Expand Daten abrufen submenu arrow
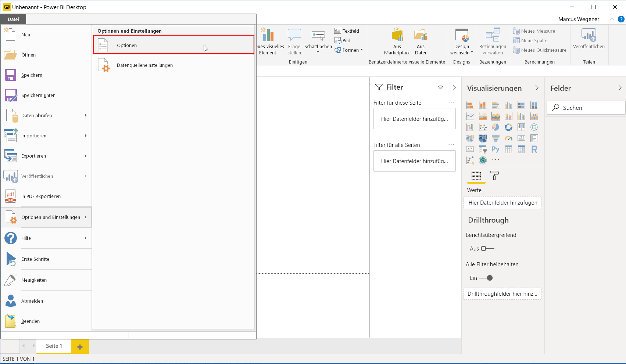This screenshot has height=364, width=626. (x=86, y=115)
